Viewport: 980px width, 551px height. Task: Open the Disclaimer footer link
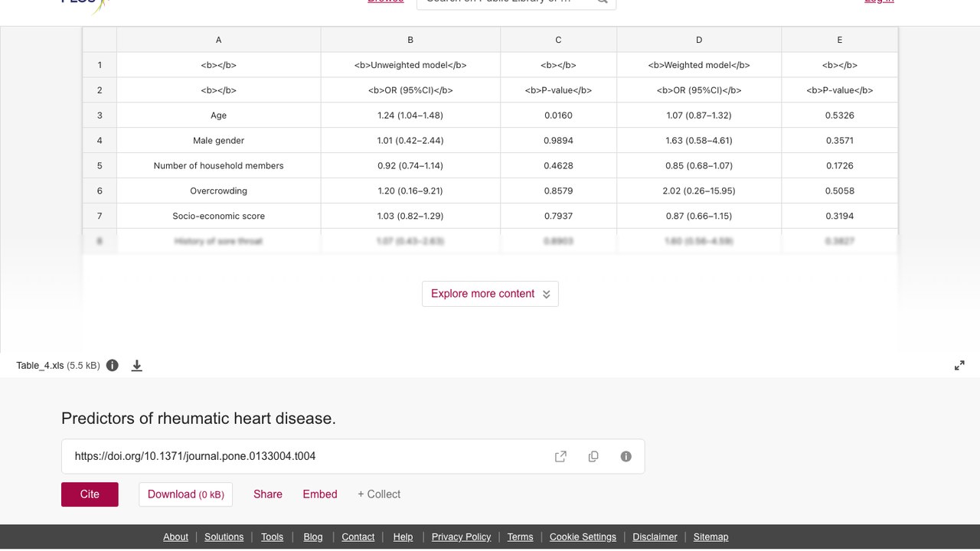click(655, 536)
